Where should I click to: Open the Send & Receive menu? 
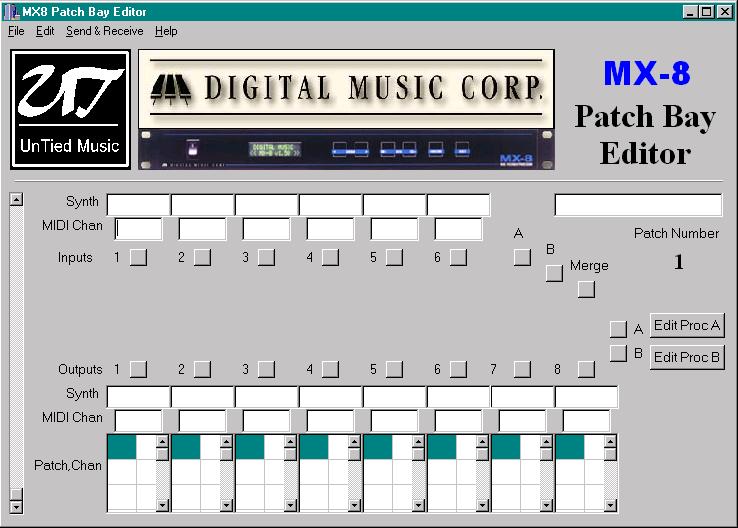tap(104, 31)
